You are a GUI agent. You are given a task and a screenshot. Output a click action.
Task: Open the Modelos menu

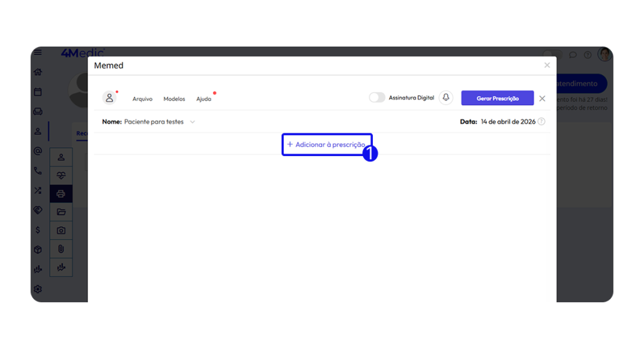pos(174,99)
